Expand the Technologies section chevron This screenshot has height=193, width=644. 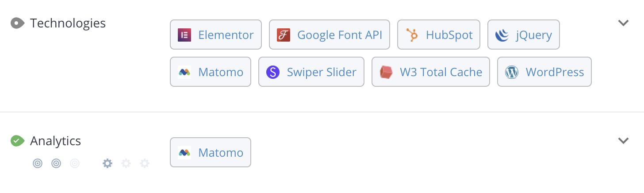point(623,23)
